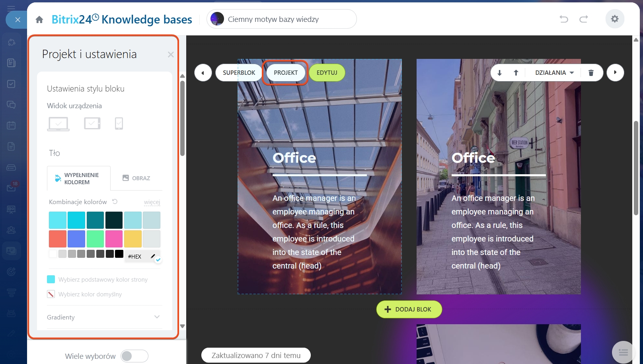Choose Wybierz kolor domyślny option
The height and width of the screenshot is (364, 643).
point(85,294)
